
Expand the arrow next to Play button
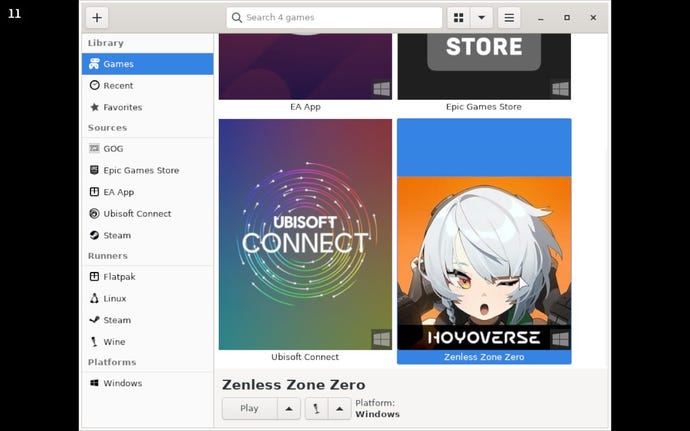tap(288, 408)
